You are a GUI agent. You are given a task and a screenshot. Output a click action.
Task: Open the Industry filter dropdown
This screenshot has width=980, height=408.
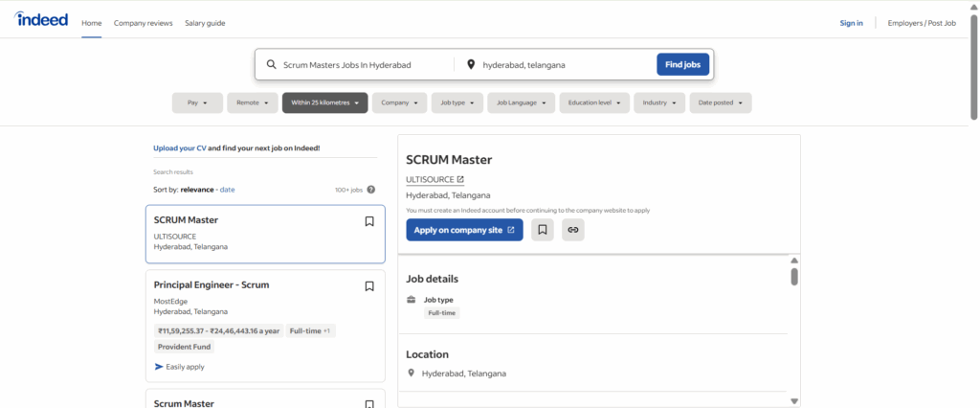tap(659, 102)
